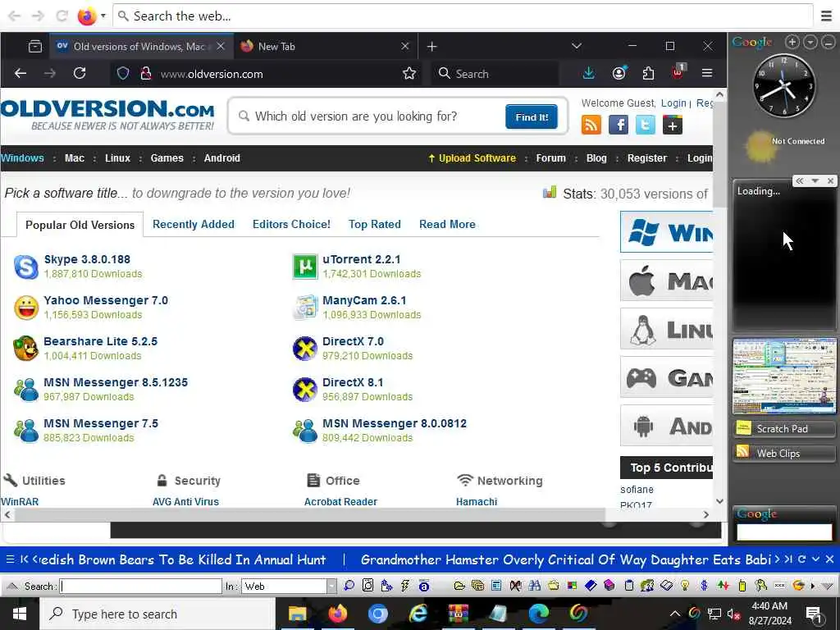This screenshot has height=630, width=840.
Task: Open the Firefox extensions puzzle icon
Action: [648, 73]
